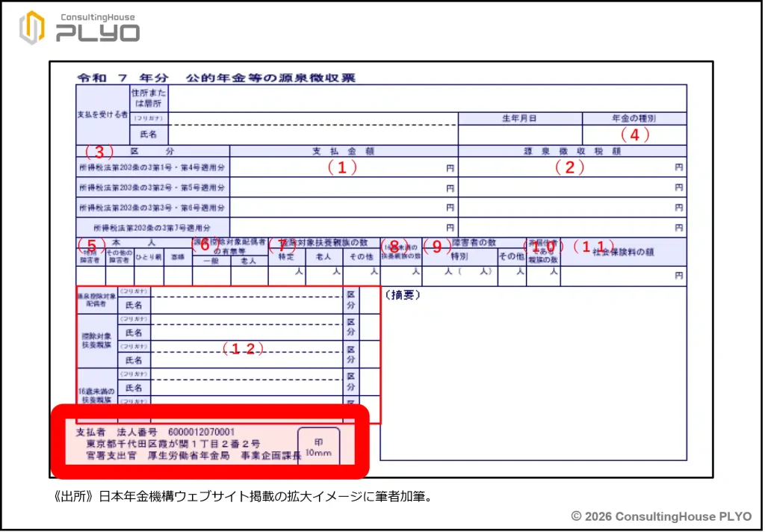
Task: Click the 所得税法第203条の3第7号適用分 row label
Action: pos(152,227)
